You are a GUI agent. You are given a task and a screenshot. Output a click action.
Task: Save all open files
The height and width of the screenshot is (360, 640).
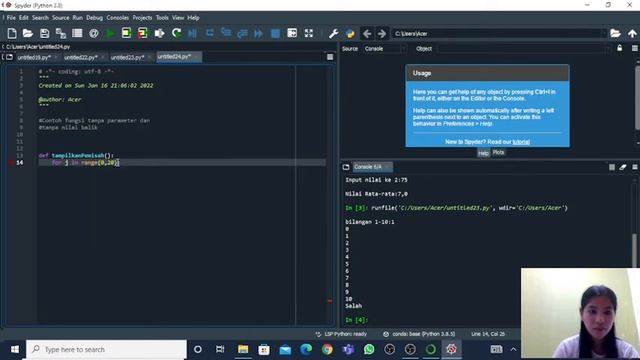[61, 33]
